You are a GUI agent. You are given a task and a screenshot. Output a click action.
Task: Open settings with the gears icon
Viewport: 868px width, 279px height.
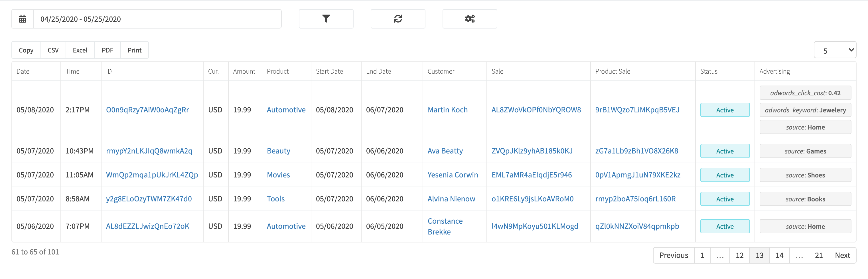pyautogui.click(x=469, y=19)
